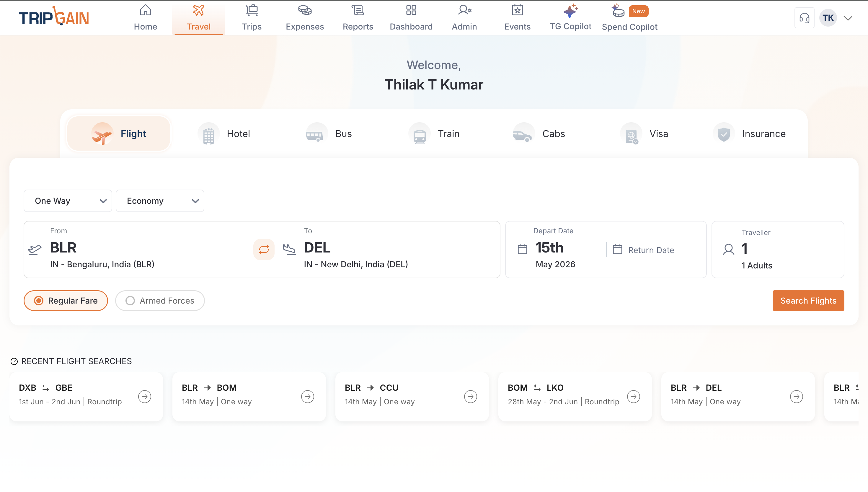Swap origin and destination airports
The width and height of the screenshot is (868, 492).
click(x=264, y=249)
